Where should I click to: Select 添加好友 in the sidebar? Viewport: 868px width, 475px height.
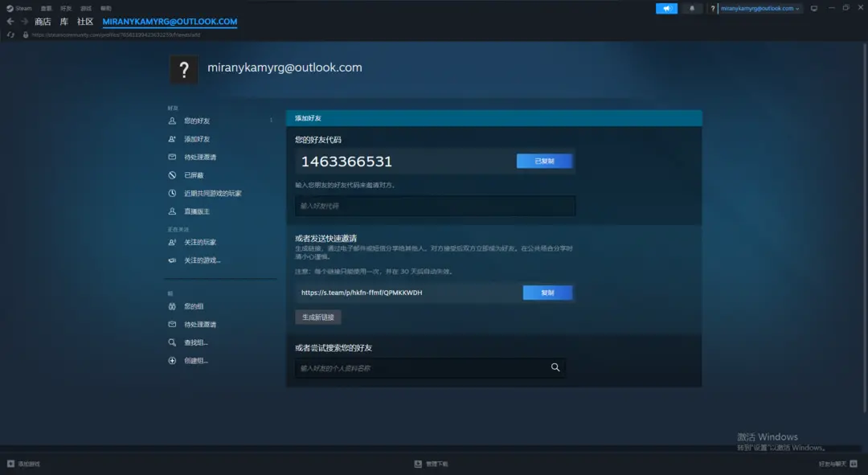coord(197,139)
